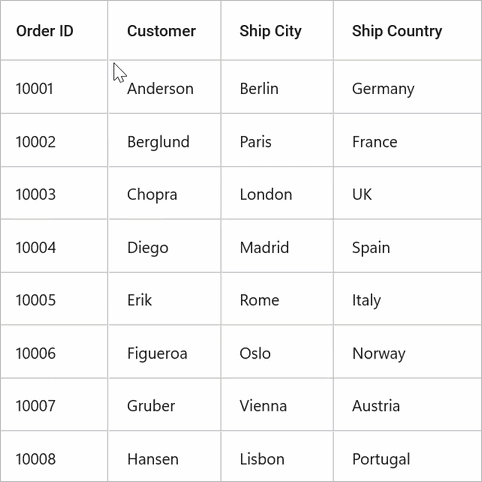The image size is (482, 482).
Task: Select order ID cell 10002
Action: 54,140
